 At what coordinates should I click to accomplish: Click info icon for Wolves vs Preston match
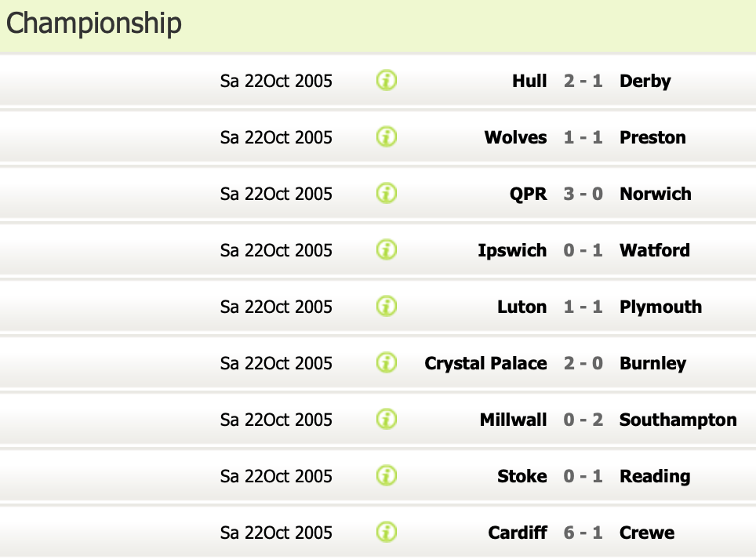coord(387,137)
